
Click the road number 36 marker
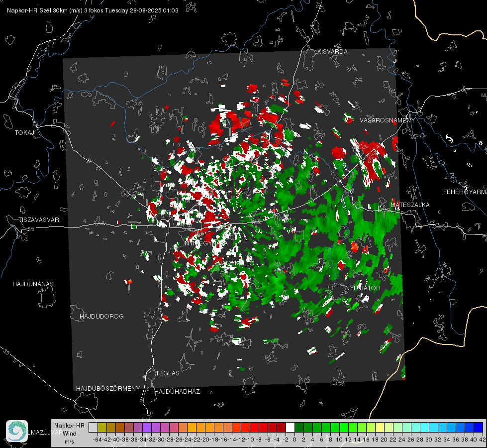coord(31,229)
